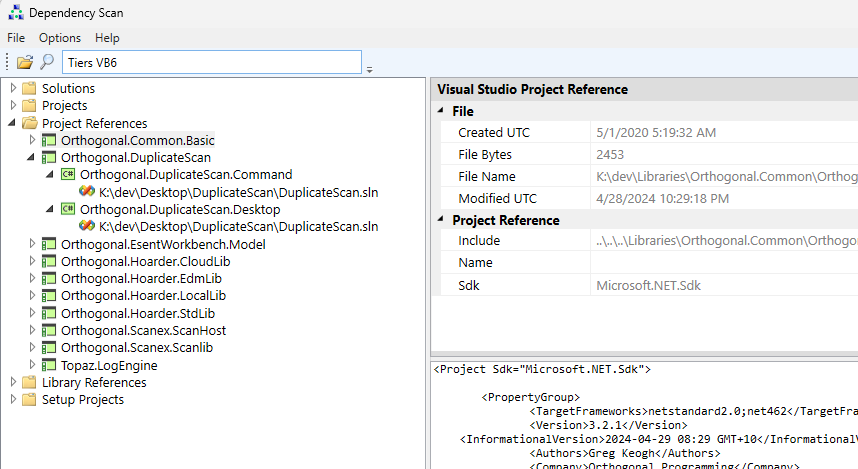The height and width of the screenshot is (469, 858).
Task: Collapse the Orthogonal.DuplicateScan node
Action: coord(31,157)
